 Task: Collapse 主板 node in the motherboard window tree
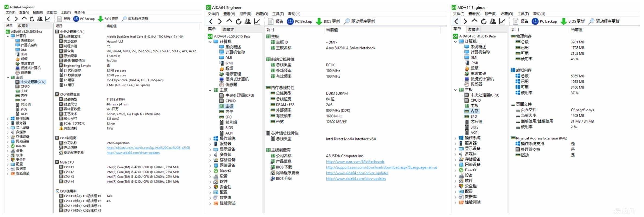coord(210,90)
